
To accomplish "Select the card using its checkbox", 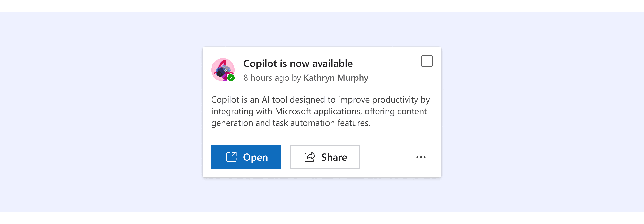I will coord(427,61).
